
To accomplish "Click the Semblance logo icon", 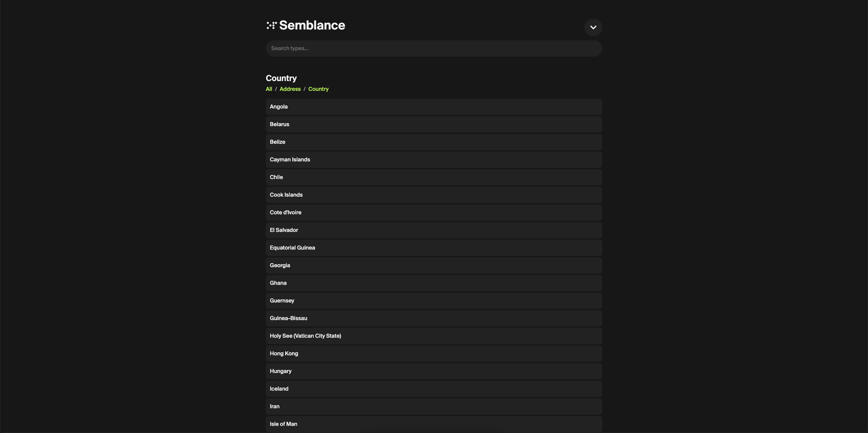I will pyautogui.click(x=271, y=25).
